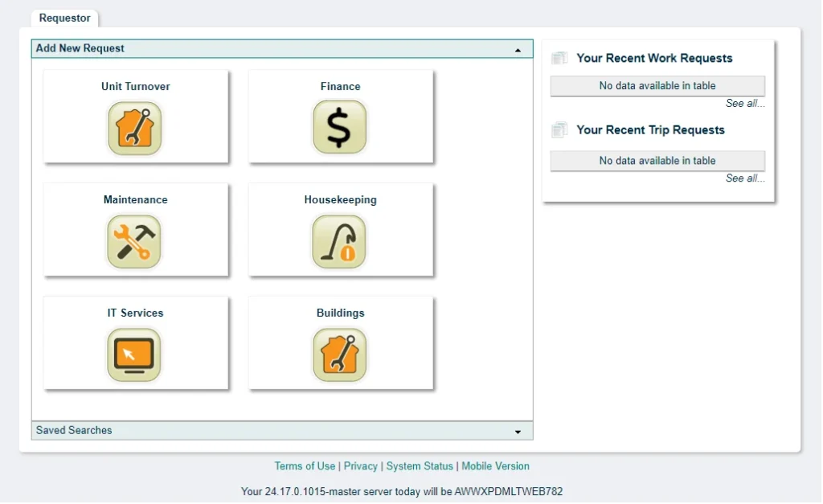Click the document icon beside Recent Trip Requests

[559, 130]
